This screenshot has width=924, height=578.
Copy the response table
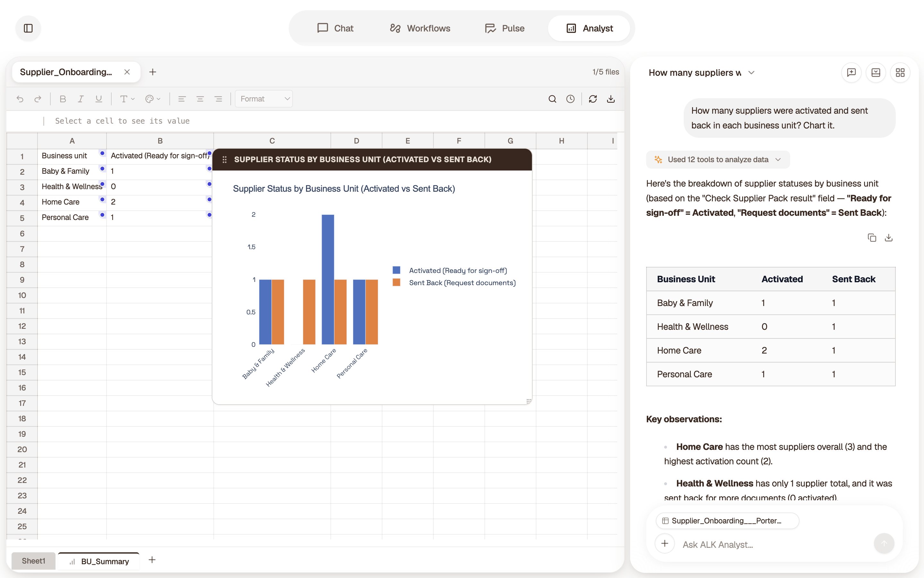pyautogui.click(x=872, y=238)
